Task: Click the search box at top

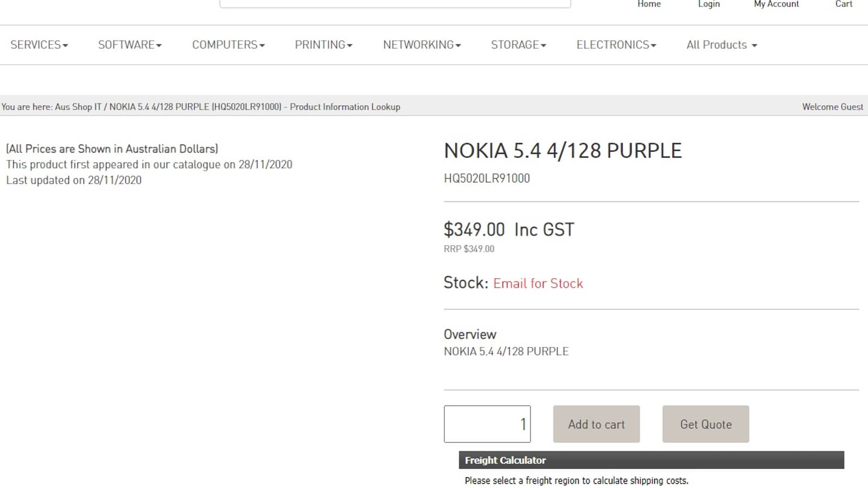Action: click(x=395, y=3)
